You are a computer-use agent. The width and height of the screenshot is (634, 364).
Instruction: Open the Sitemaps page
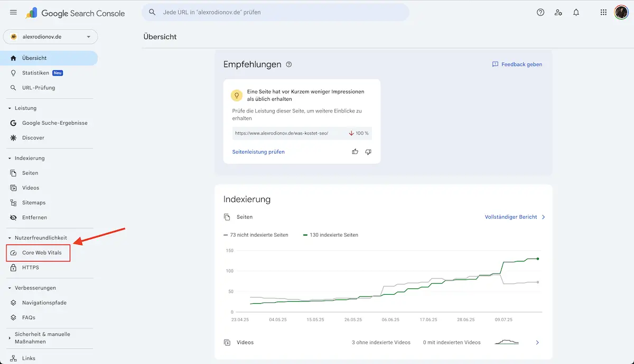coord(49,203)
